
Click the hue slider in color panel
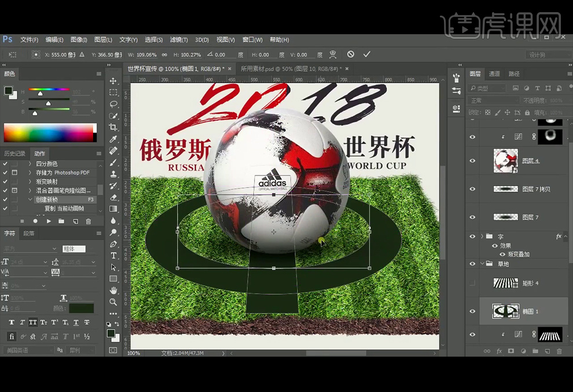pos(49,90)
